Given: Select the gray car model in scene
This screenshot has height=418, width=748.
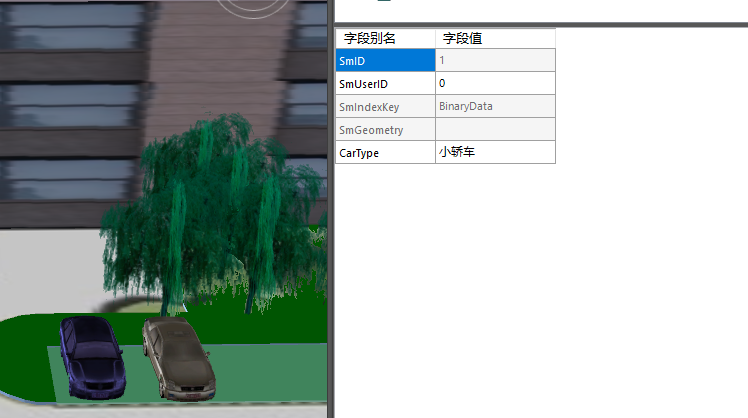Looking at the screenshot, I should (x=179, y=359).
